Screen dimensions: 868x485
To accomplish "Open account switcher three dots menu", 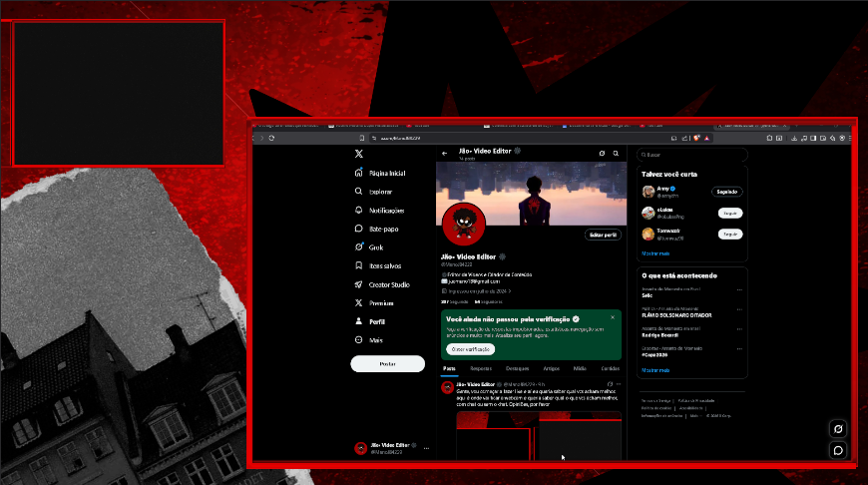I will click(426, 448).
